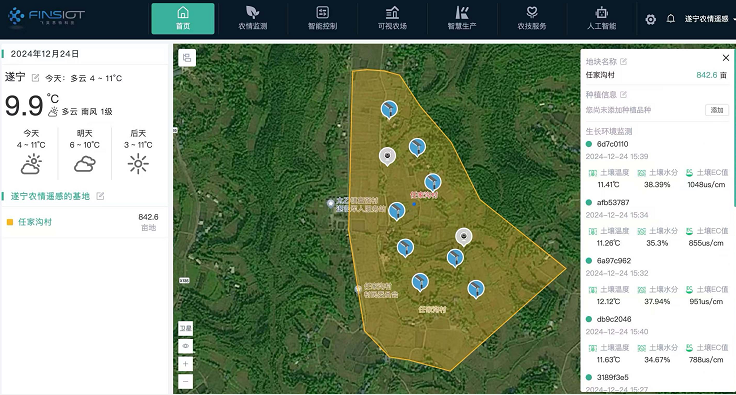The image size is (736, 395).
Task: Close the plot detail panel
Action: point(726,58)
